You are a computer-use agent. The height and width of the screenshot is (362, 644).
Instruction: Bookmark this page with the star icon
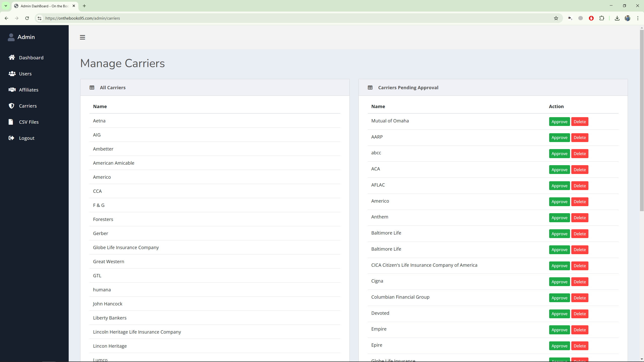556,18
